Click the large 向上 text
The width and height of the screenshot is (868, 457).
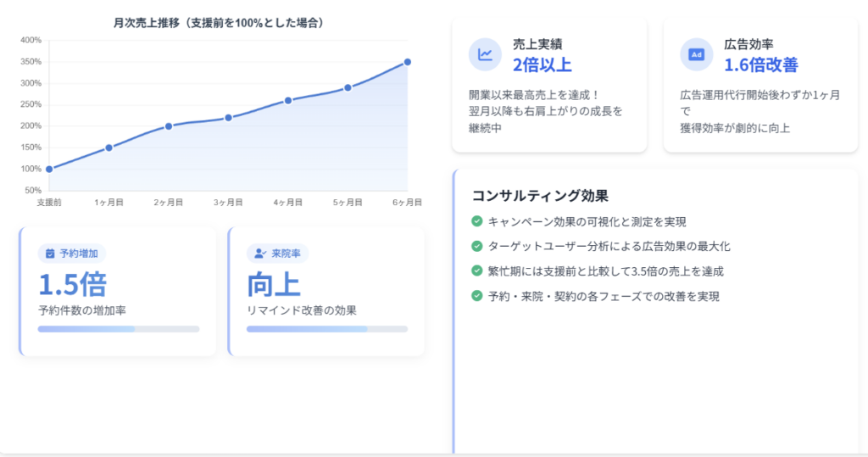[274, 284]
